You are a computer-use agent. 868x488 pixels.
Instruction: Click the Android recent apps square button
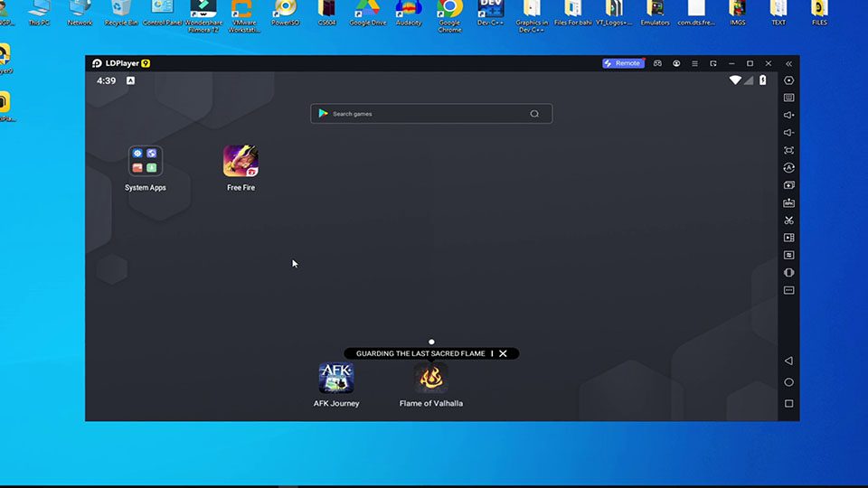coord(788,404)
